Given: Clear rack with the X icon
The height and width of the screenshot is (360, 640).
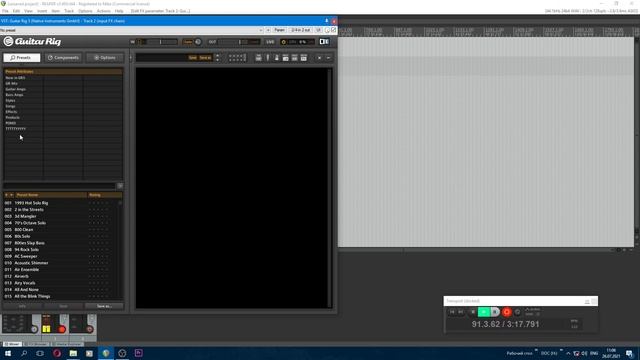Looking at the screenshot, I should coord(319,58).
